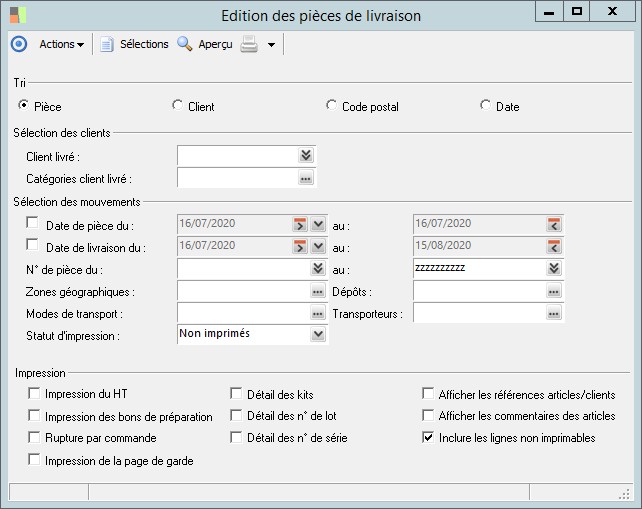Viewport: 642px width, 509px height.
Task: Open the Catégories client livré browse button
Action: tap(306, 178)
